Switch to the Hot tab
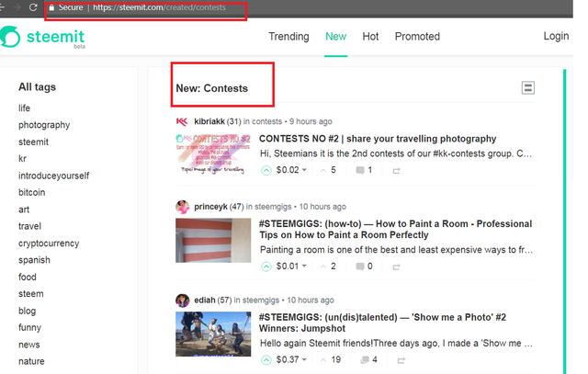588x374 pixels. click(370, 37)
